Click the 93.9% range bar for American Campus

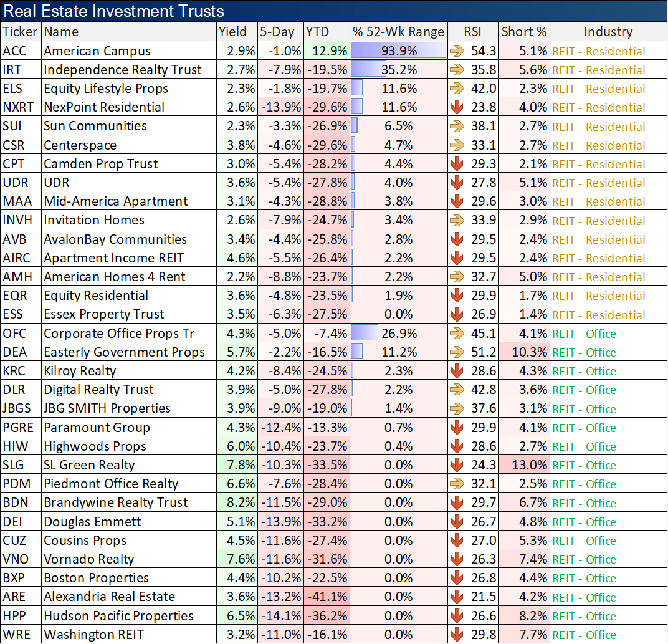(x=398, y=50)
